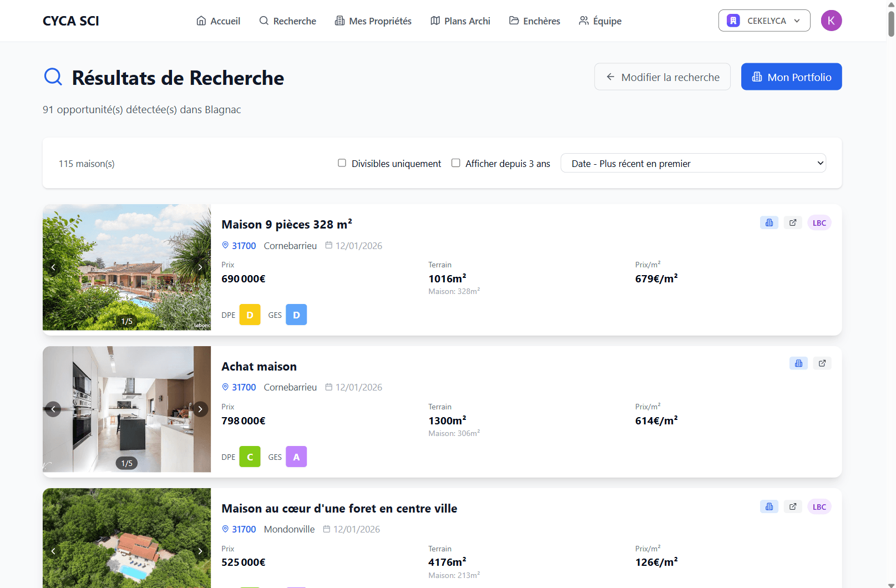Click 31700 postal code link for Mondonville
The image size is (896, 588).
pyautogui.click(x=244, y=529)
